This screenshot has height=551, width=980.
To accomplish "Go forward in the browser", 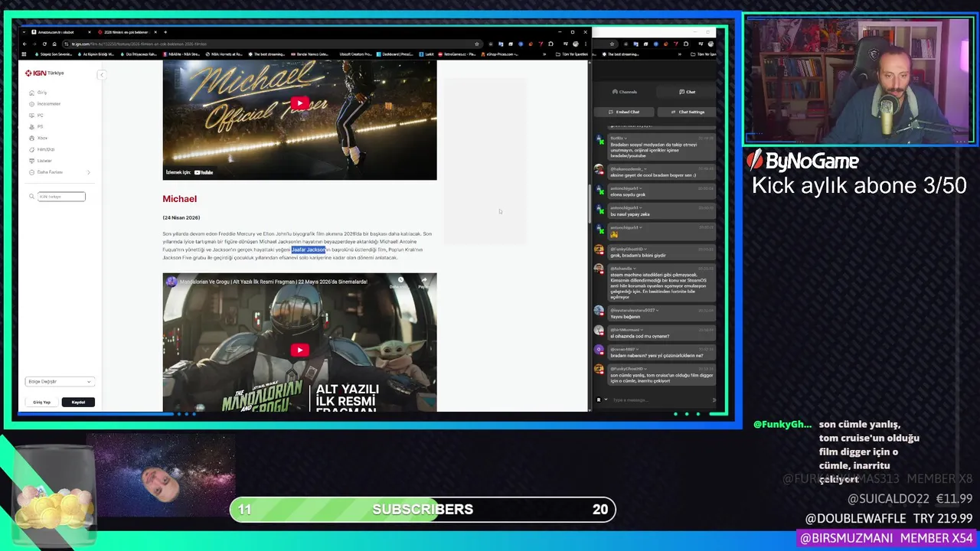I will pos(35,44).
